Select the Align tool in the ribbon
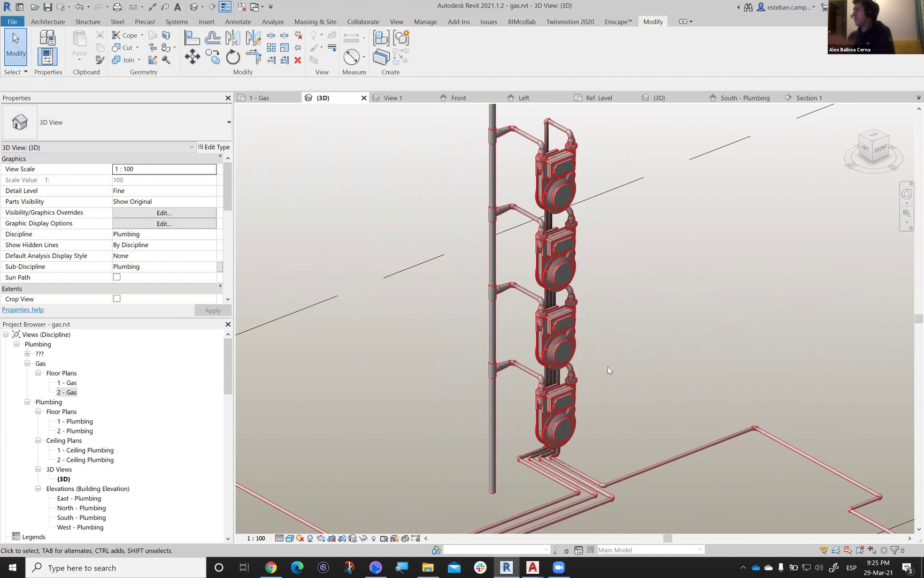 [x=191, y=38]
